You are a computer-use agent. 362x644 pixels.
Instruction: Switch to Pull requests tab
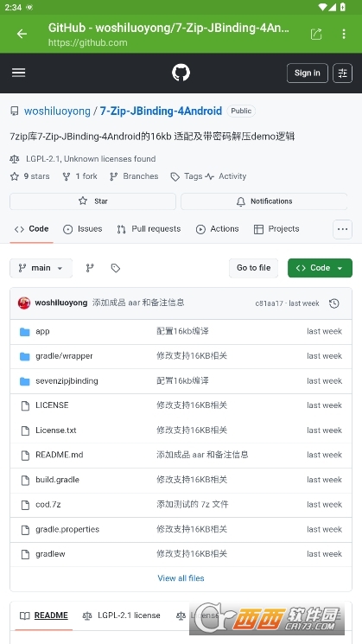click(x=149, y=229)
